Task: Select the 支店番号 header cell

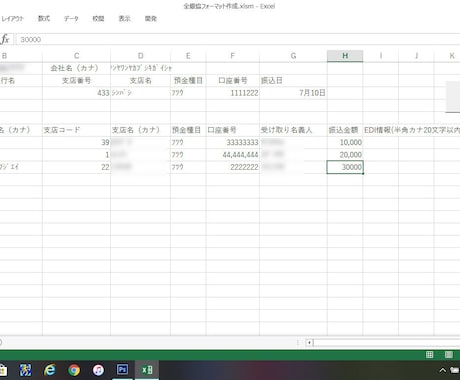Action: coord(76,80)
